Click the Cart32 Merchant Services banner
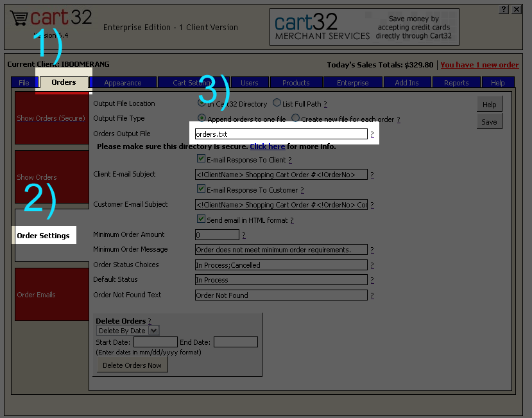The width and height of the screenshot is (532, 418). 364,27
